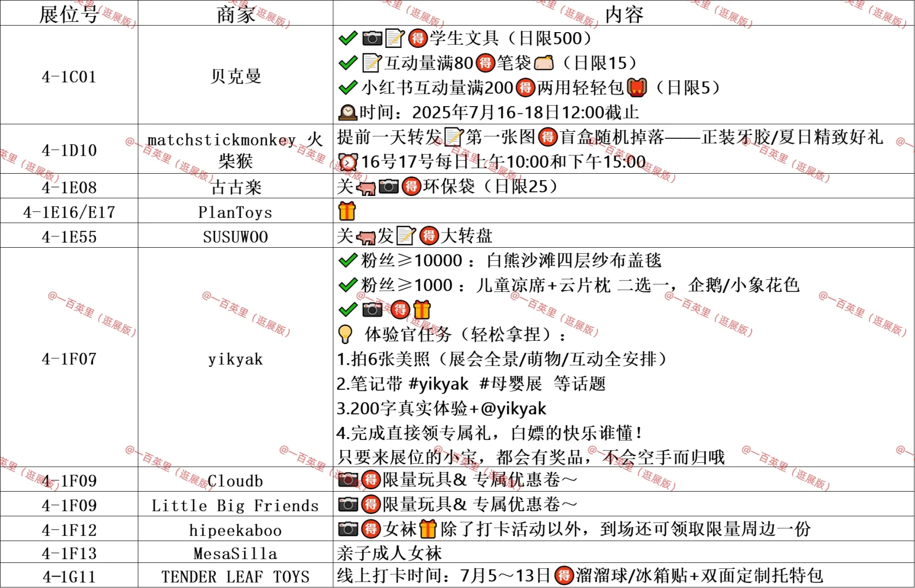
Task: Click the memo emoji in the 学生文具 line
Action: pyautogui.click(x=395, y=38)
